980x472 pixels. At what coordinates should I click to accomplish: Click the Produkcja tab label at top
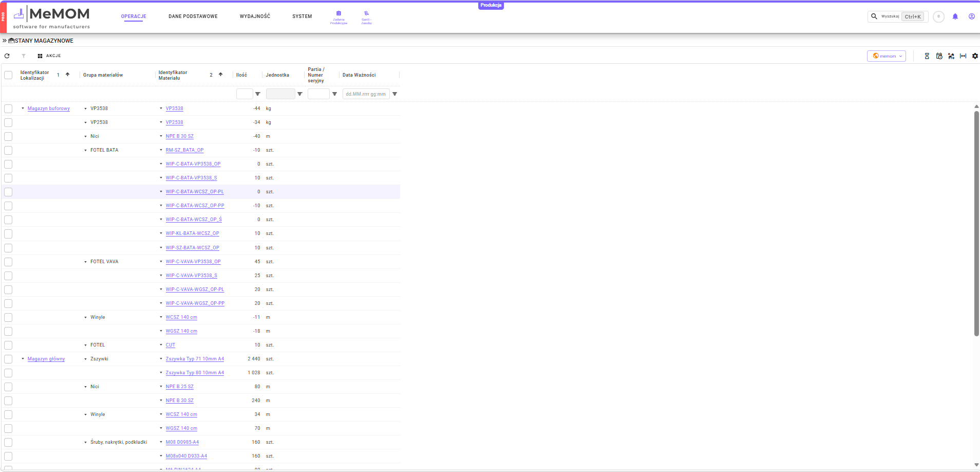click(491, 5)
